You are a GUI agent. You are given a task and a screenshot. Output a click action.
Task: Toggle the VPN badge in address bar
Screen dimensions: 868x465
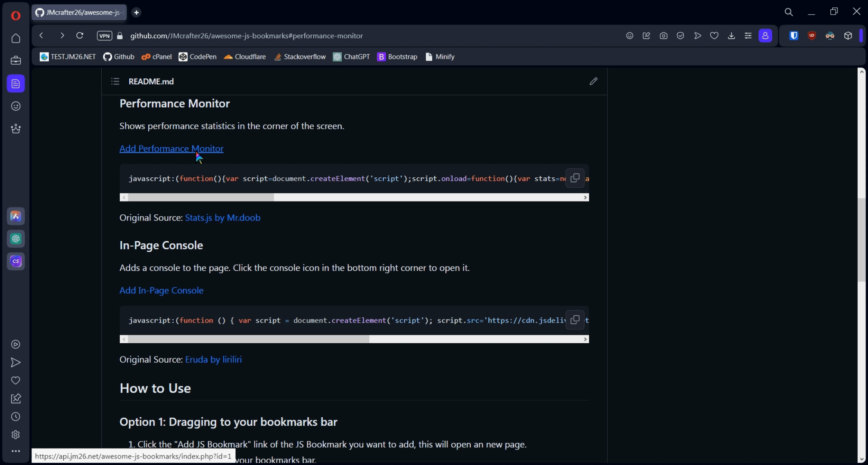[104, 36]
